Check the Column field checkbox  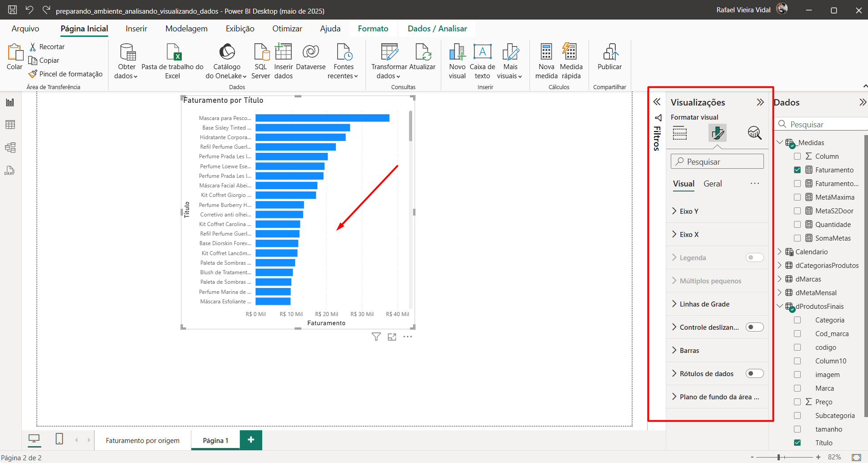(x=797, y=156)
